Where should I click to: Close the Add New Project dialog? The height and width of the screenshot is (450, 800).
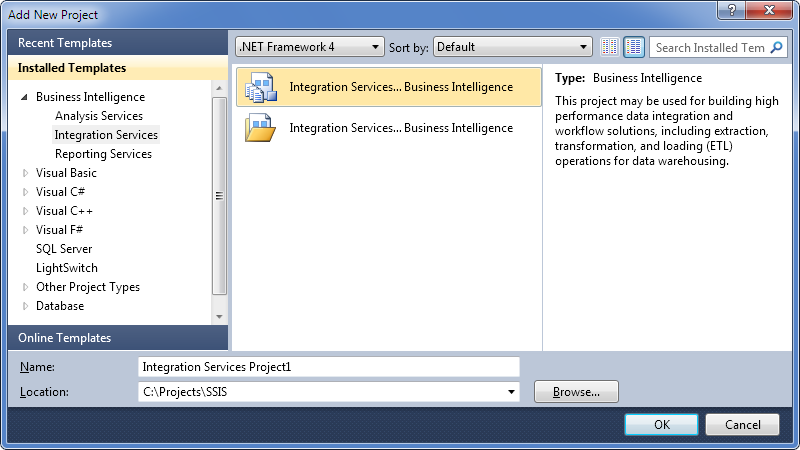(x=769, y=10)
